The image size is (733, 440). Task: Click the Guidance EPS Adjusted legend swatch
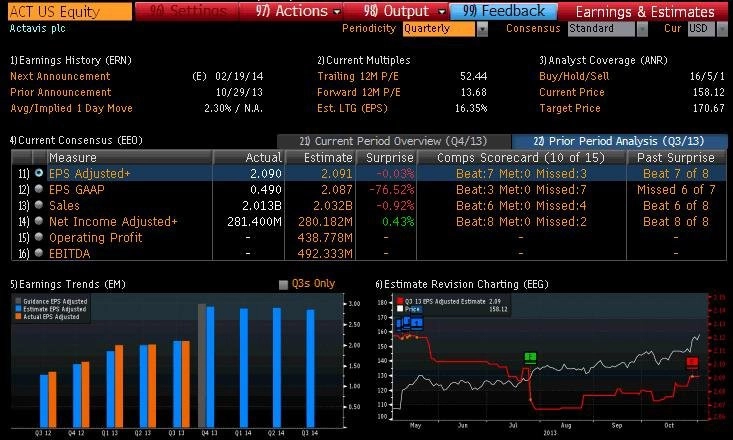tap(18, 302)
